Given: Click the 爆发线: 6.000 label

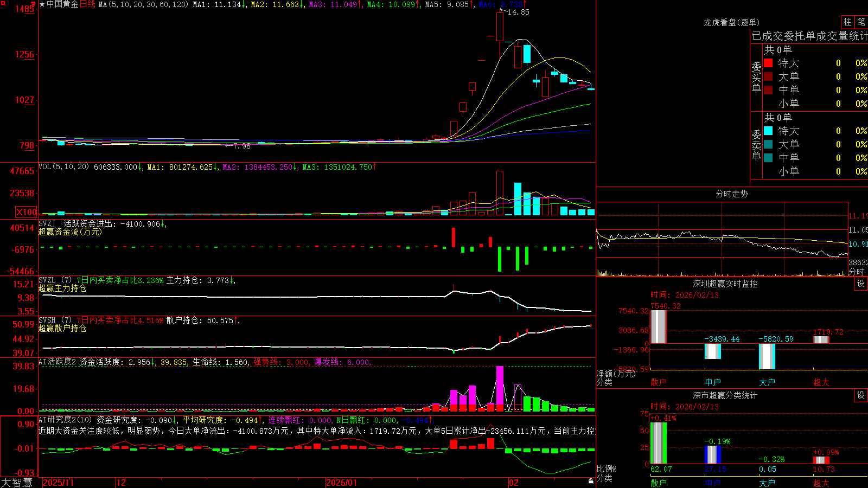Looking at the screenshot, I should pos(343,362).
